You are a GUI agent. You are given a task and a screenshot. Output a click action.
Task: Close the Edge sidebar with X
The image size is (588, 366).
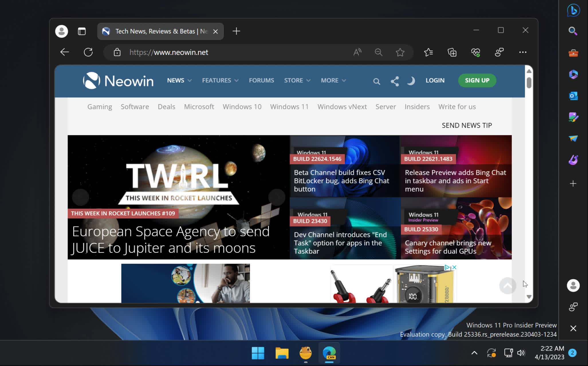(x=573, y=328)
